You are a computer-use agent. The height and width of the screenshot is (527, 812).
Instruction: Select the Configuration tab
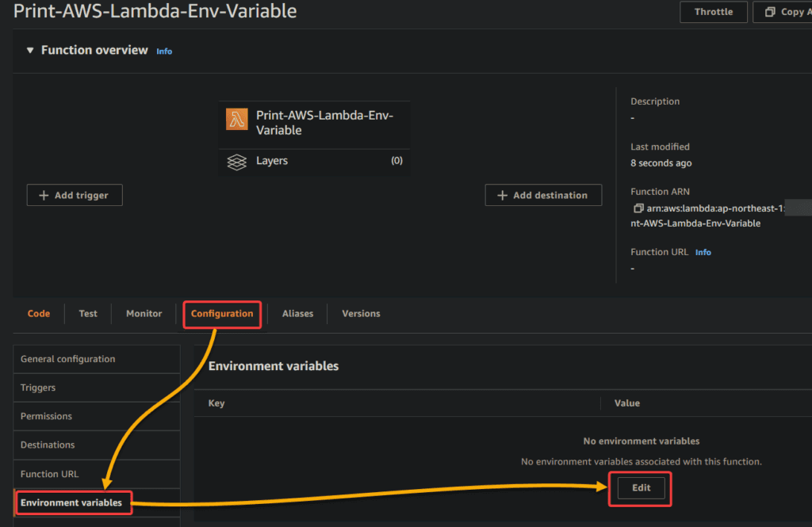(x=222, y=314)
